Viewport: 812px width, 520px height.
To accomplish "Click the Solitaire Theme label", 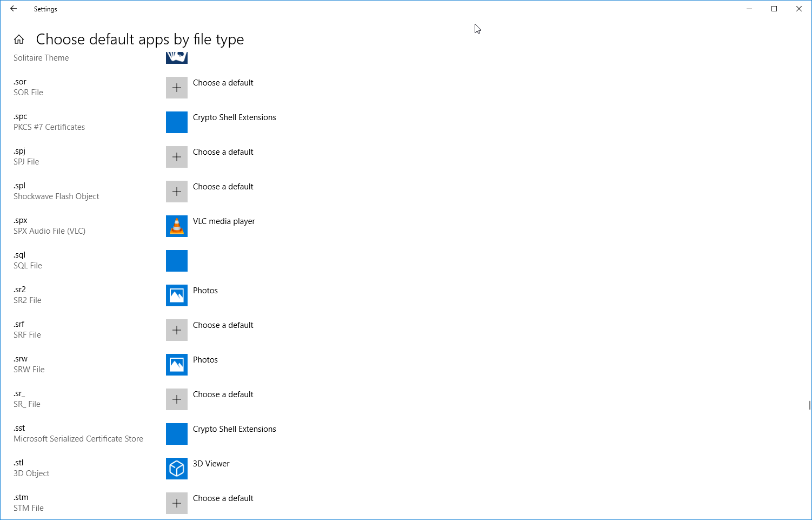I will pyautogui.click(x=41, y=58).
